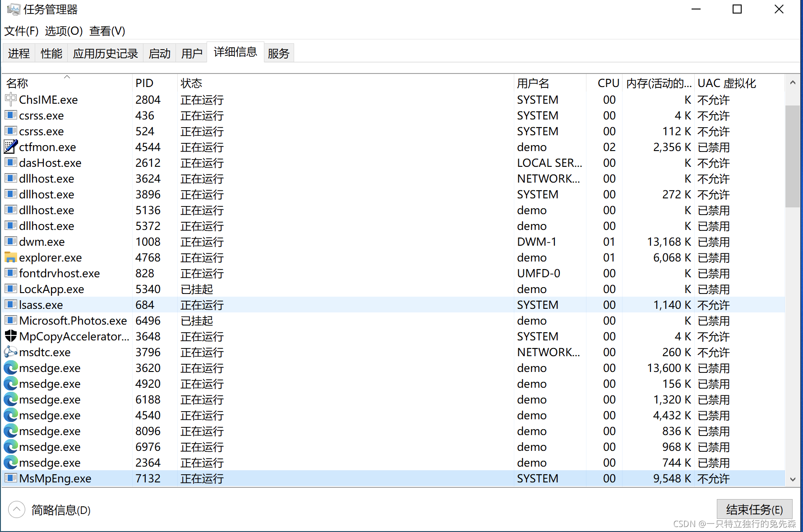Switch to the 进程 tab
Screen dimensions: 803x532
tap(19, 53)
